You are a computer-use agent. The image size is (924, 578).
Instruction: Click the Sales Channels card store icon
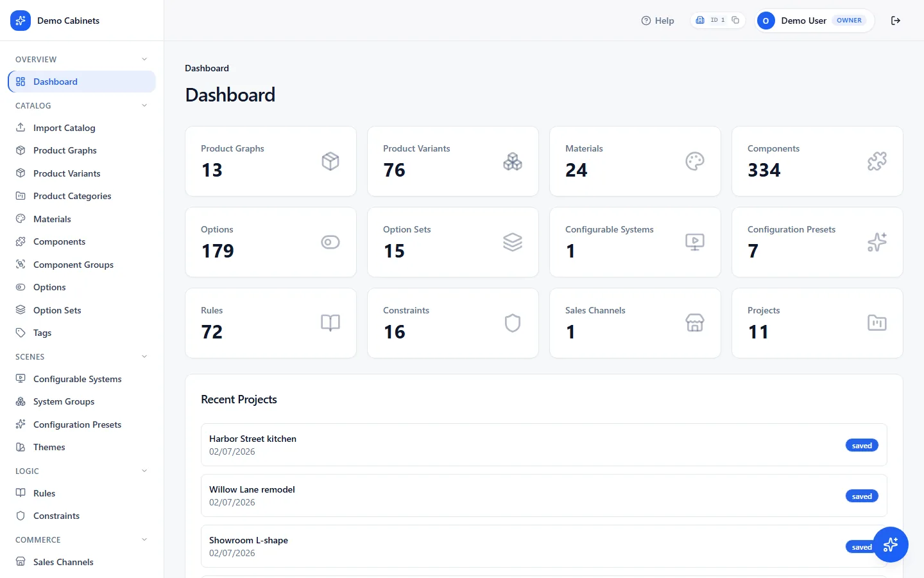coord(695,323)
